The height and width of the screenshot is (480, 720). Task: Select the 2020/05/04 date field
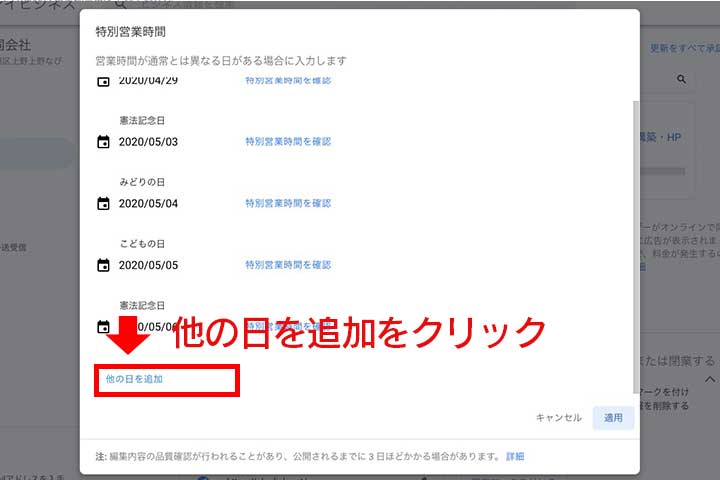pyautogui.click(x=148, y=203)
